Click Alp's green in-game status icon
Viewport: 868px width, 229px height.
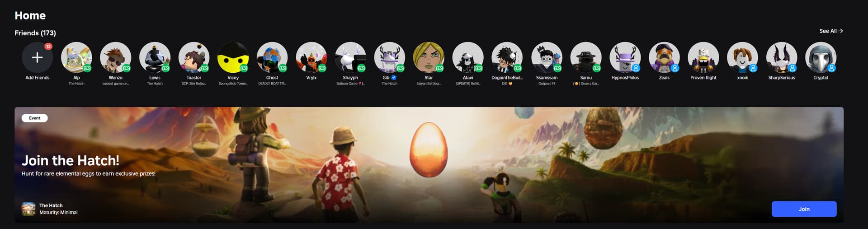(x=87, y=69)
